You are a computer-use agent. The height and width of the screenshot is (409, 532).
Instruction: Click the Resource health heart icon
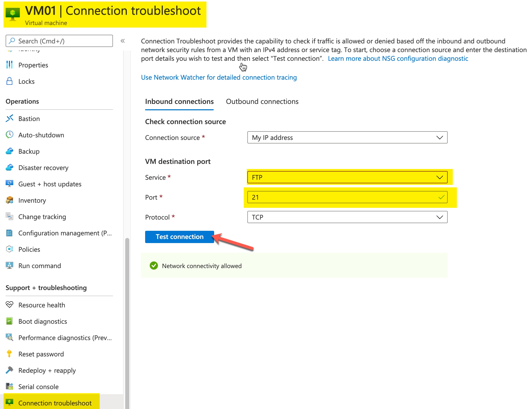[x=9, y=305]
